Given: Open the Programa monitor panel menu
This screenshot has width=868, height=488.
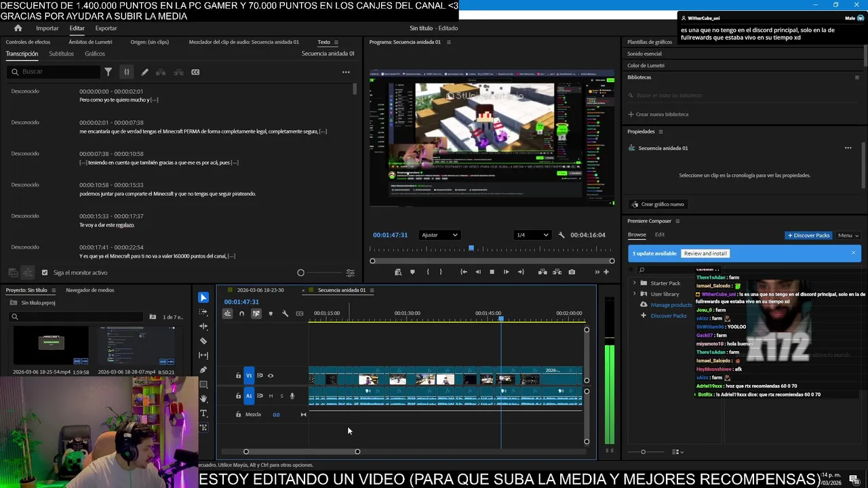Looking at the screenshot, I should [x=448, y=42].
